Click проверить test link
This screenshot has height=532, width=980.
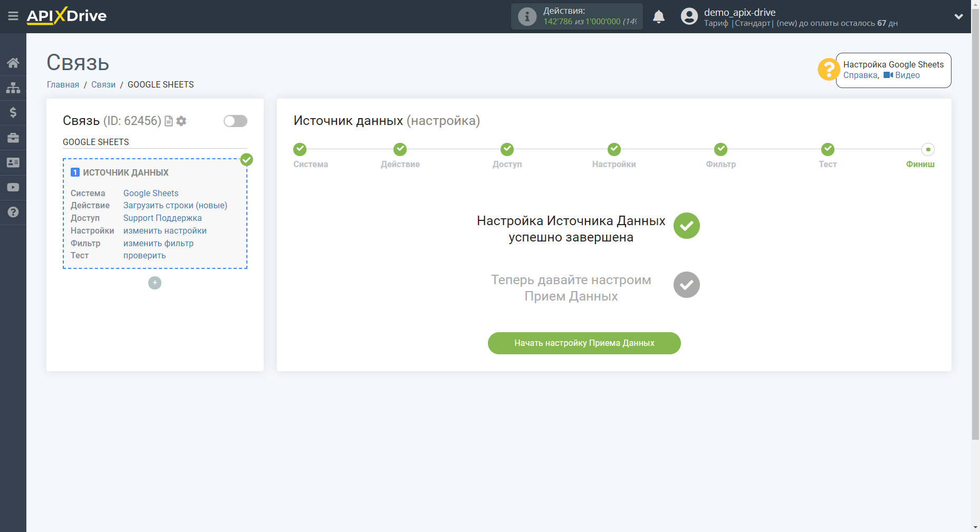click(x=145, y=255)
